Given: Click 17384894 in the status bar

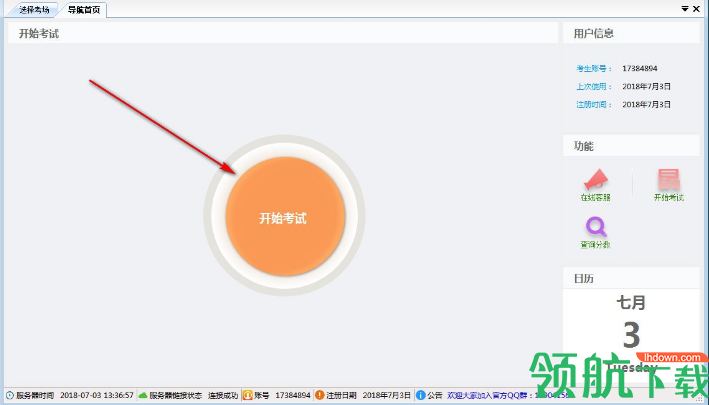Looking at the screenshot, I should pyautogui.click(x=293, y=395).
